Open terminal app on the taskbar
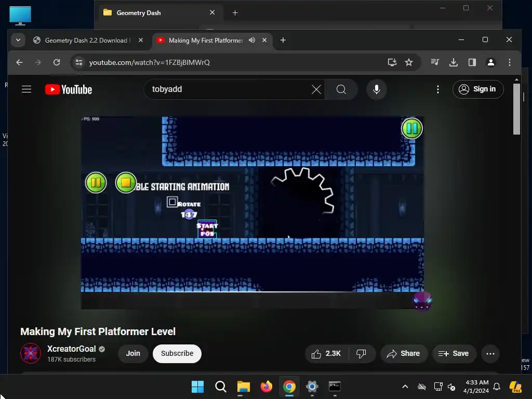 [335, 387]
